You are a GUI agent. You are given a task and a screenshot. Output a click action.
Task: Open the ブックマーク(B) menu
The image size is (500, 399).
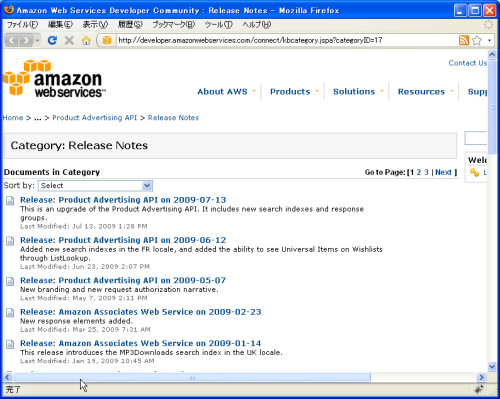(x=174, y=24)
